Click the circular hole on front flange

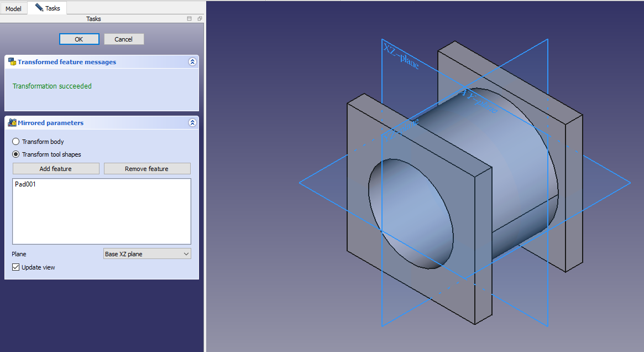click(x=410, y=213)
